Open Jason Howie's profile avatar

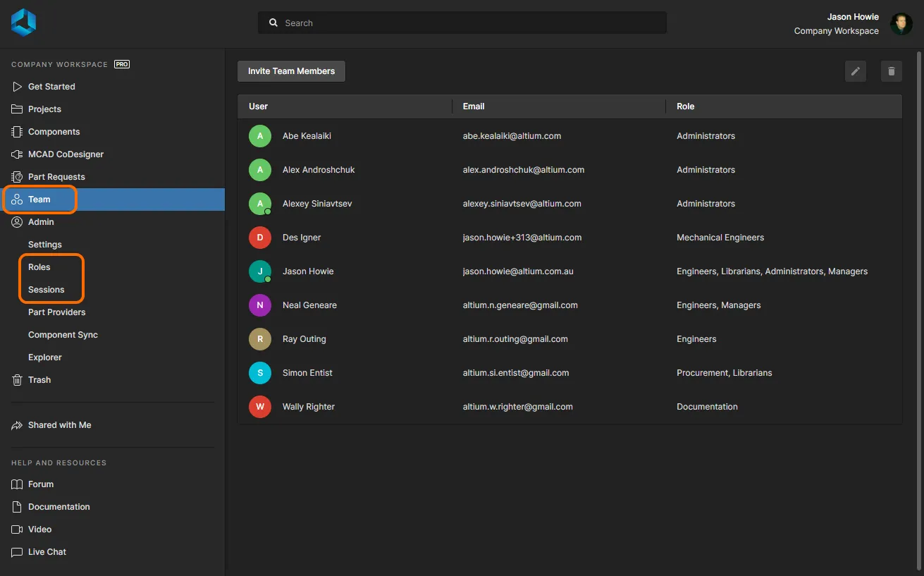click(901, 24)
